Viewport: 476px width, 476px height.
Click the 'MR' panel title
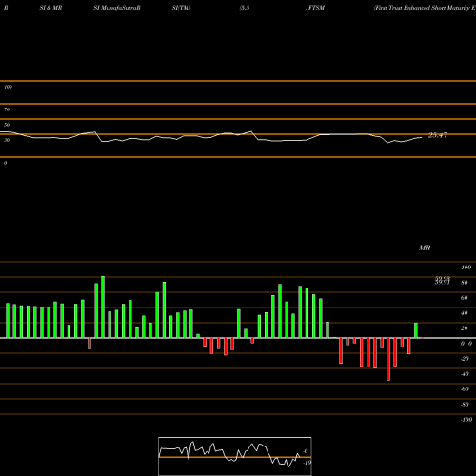coord(425,248)
